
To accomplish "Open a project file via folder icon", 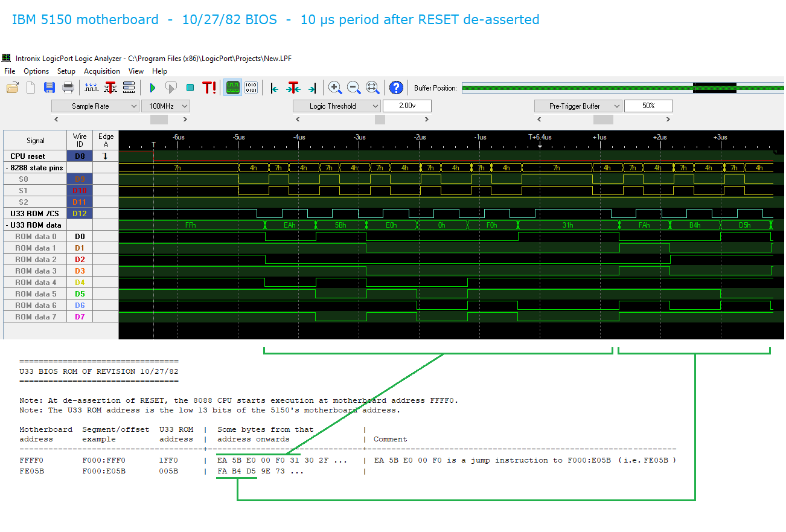I will coord(13,88).
